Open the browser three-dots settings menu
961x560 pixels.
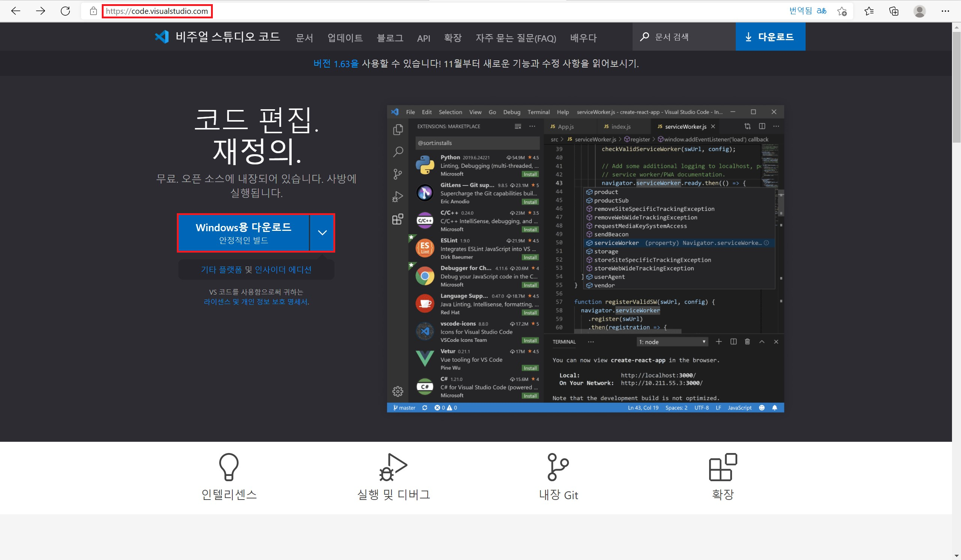pos(945,11)
